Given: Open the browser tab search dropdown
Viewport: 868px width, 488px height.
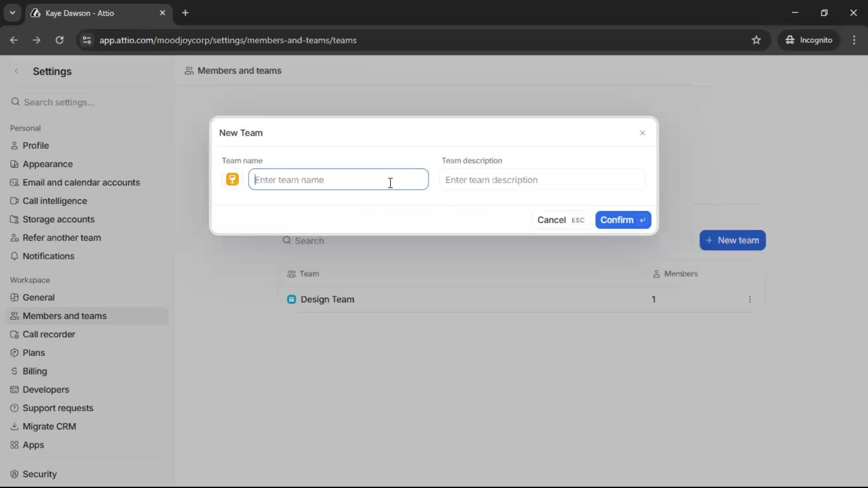Looking at the screenshot, I should pos(12,13).
